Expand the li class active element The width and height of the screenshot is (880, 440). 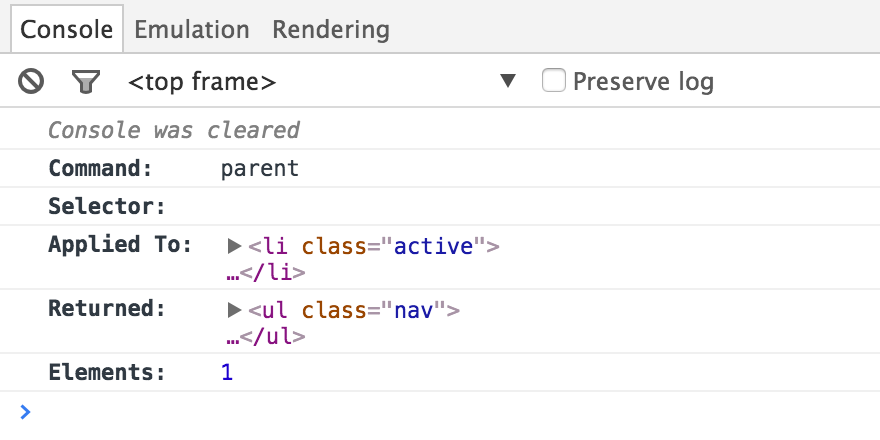click(235, 246)
